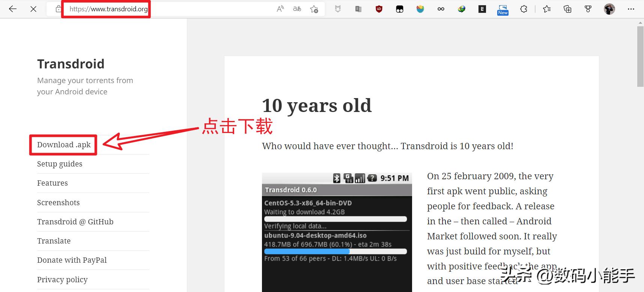644x292 pixels.
Task: Open the Collections panel
Action: point(567,9)
